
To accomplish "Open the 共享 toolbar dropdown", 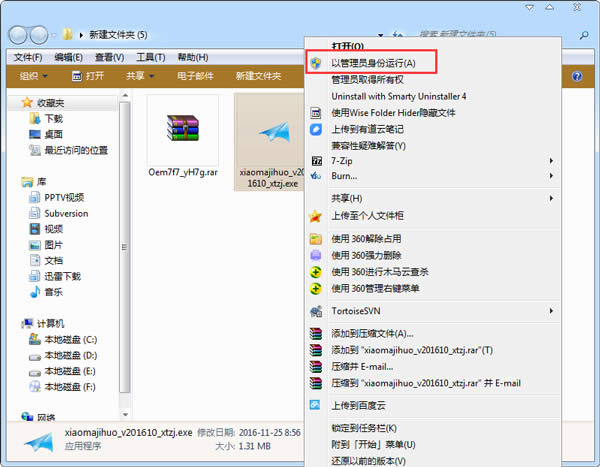I will pyautogui.click(x=140, y=76).
